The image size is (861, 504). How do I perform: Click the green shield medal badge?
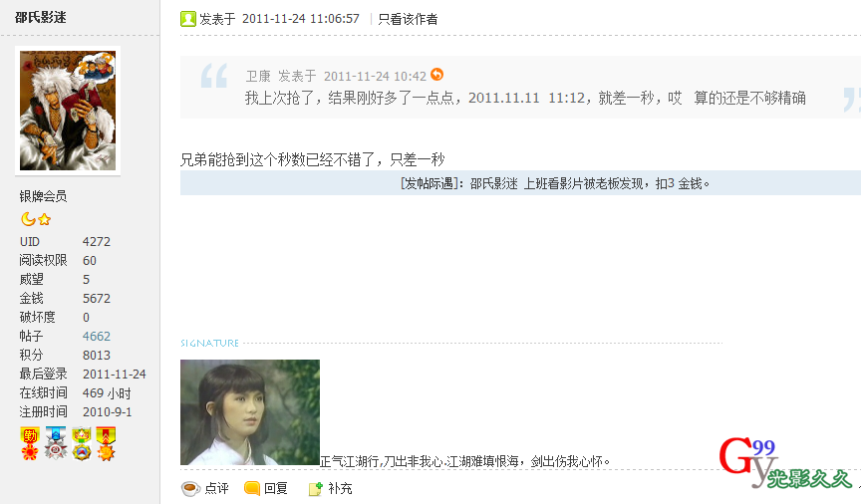[82, 443]
